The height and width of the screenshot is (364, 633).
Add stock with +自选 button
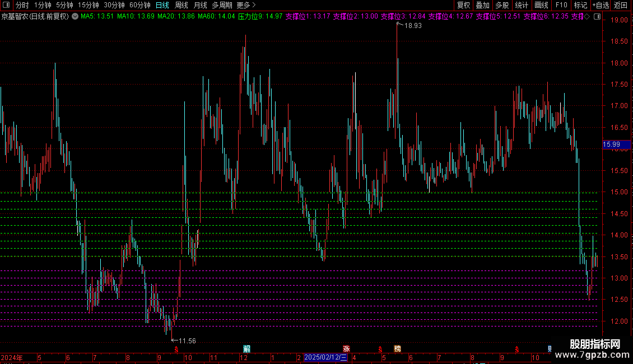pos(601,5)
